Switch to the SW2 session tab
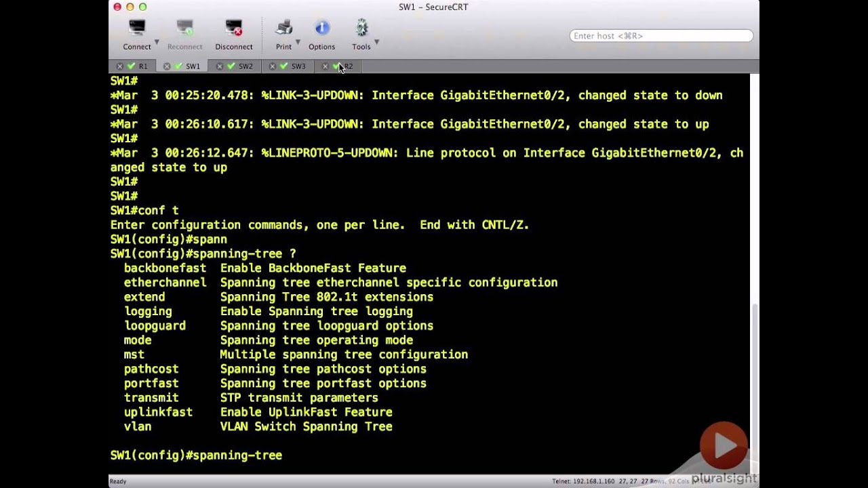The height and width of the screenshot is (488, 868). [x=235, y=66]
